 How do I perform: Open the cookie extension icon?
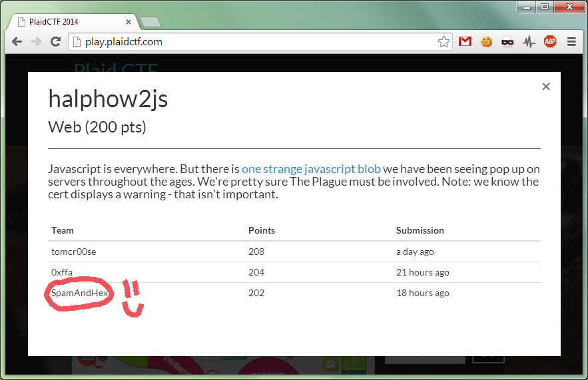pos(486,41)
